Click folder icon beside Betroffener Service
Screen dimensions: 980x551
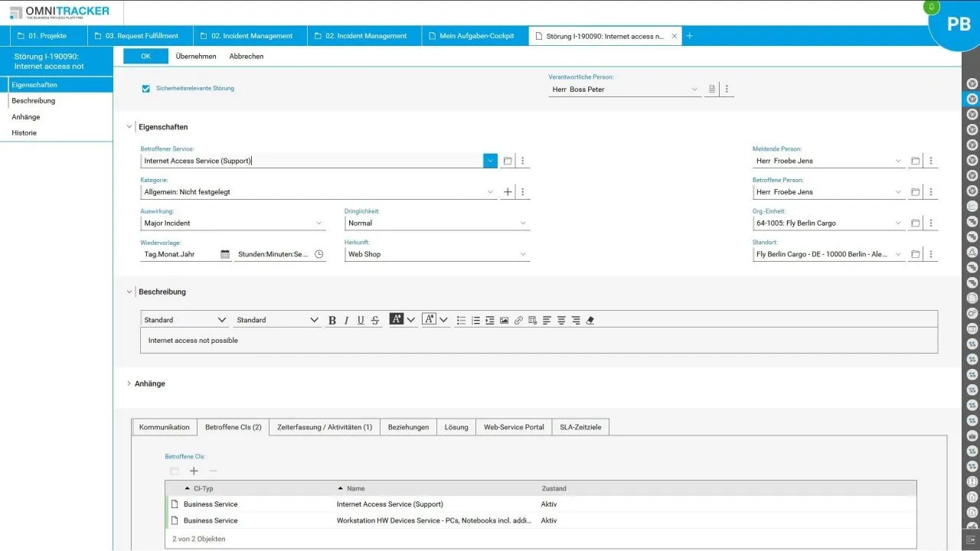point(508,161)
